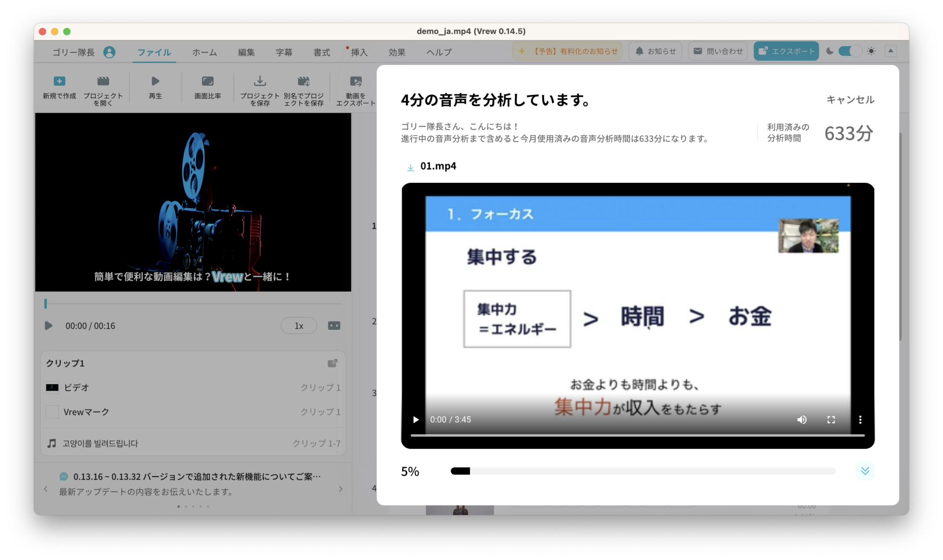Open the preview video's three-dot menu
The width and height of the screenshot is (943, 560).
coord(860,420)
